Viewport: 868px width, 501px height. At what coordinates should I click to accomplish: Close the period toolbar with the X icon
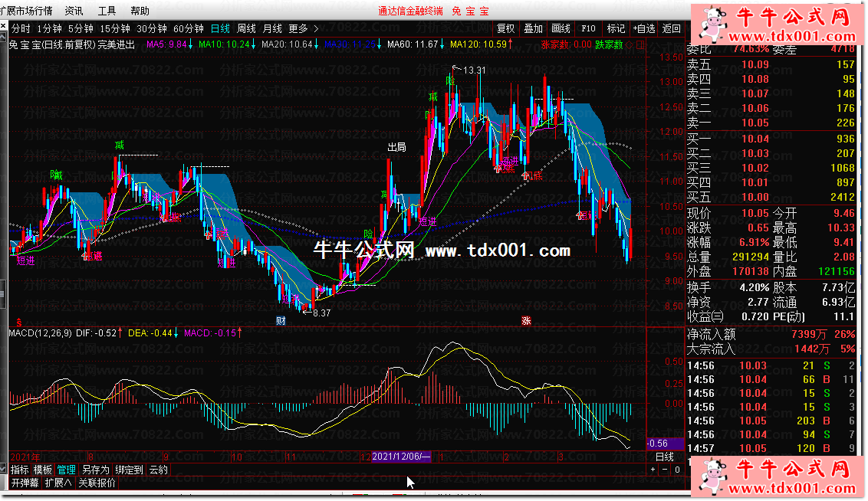[x=3, y=27]
